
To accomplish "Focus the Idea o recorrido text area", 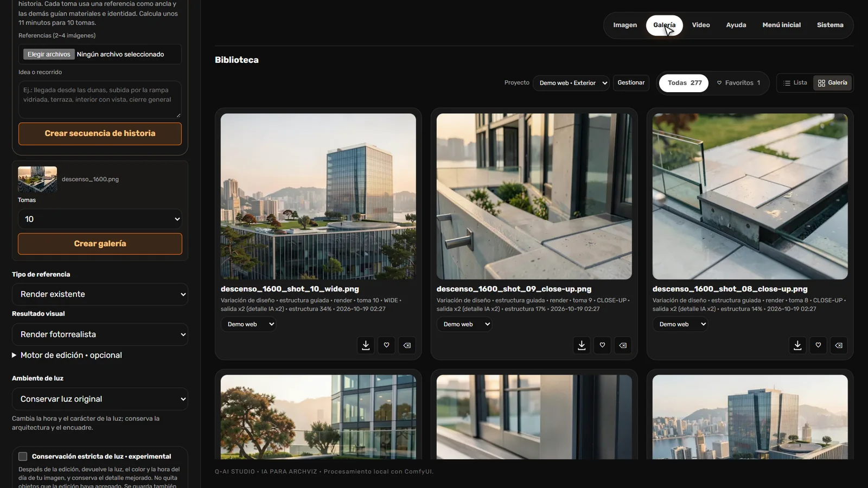I will point(100,99).
